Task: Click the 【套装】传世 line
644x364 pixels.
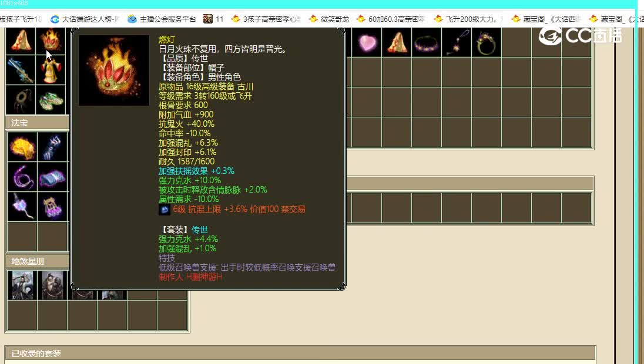Action: point(183,230)
